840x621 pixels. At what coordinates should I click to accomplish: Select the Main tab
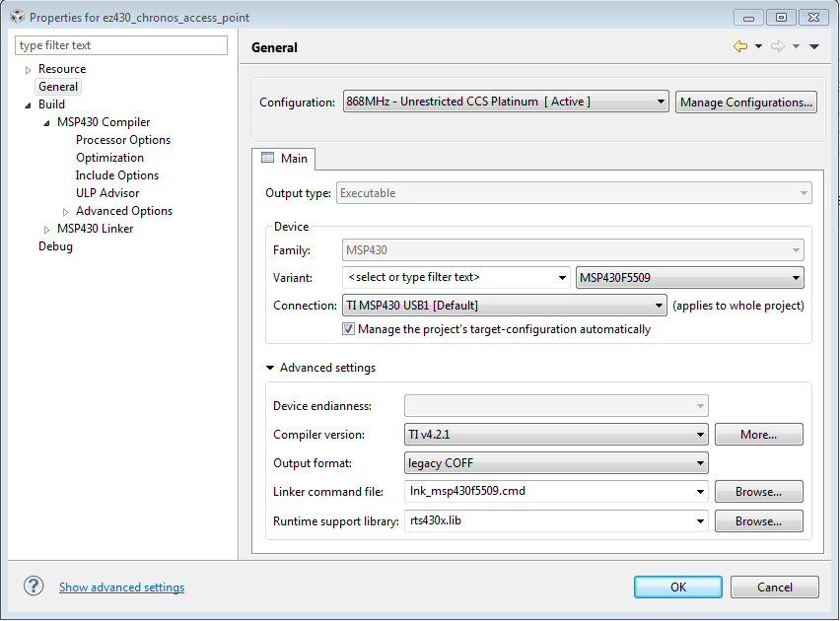pos(284,159)
